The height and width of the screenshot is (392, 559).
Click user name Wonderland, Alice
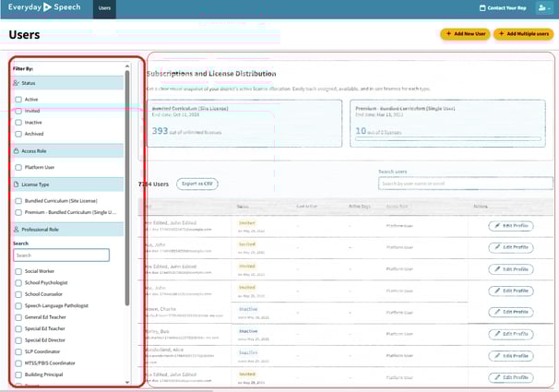coord(164,350)
